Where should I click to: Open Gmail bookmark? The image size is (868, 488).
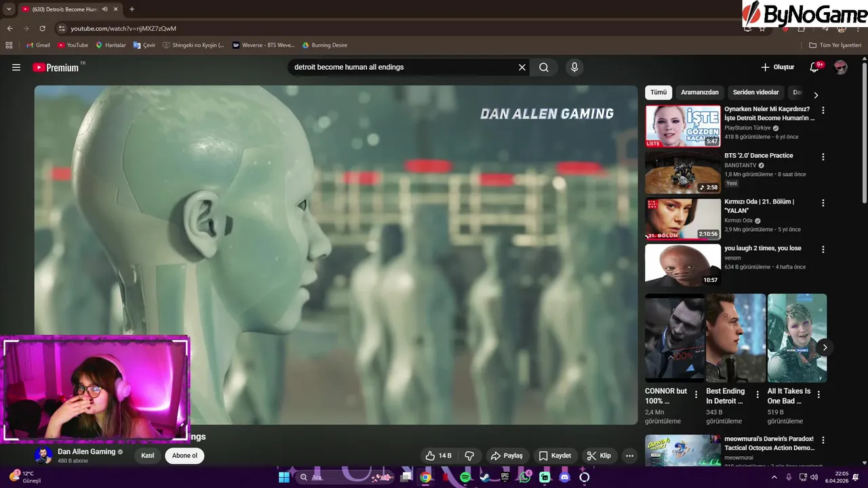click(x=38, y=45)
